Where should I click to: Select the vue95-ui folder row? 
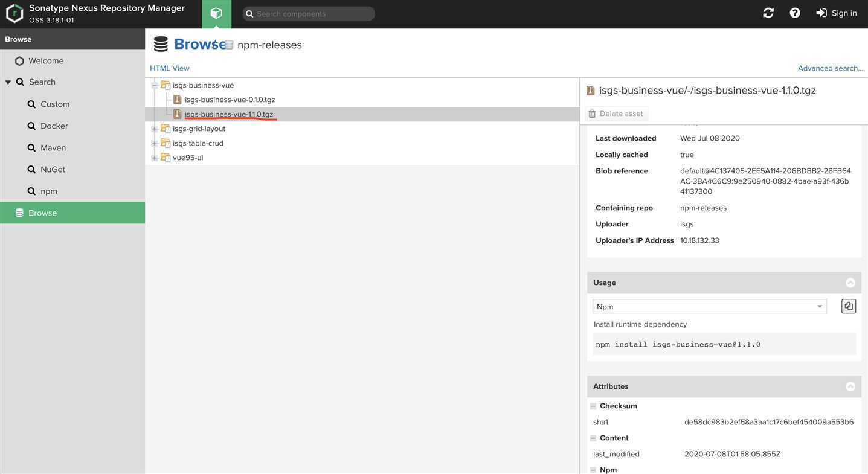tap(362, 158)
